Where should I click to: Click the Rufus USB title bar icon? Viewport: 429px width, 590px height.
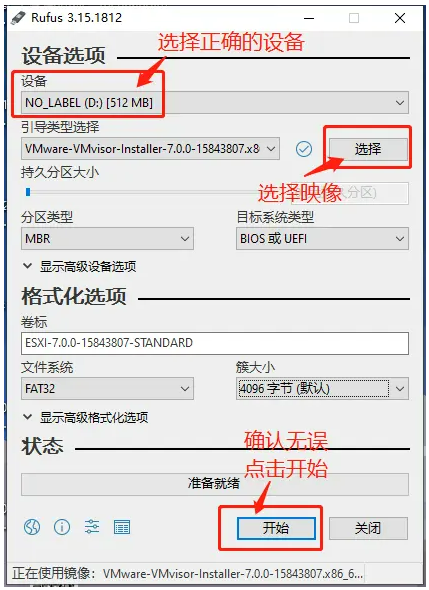18,18
